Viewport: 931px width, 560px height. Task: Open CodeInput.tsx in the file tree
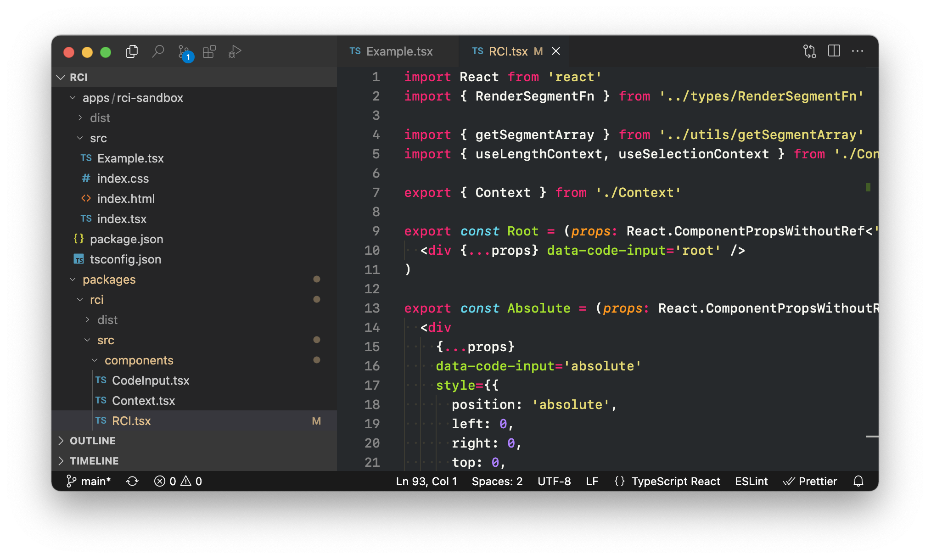[x=150, y=381]
